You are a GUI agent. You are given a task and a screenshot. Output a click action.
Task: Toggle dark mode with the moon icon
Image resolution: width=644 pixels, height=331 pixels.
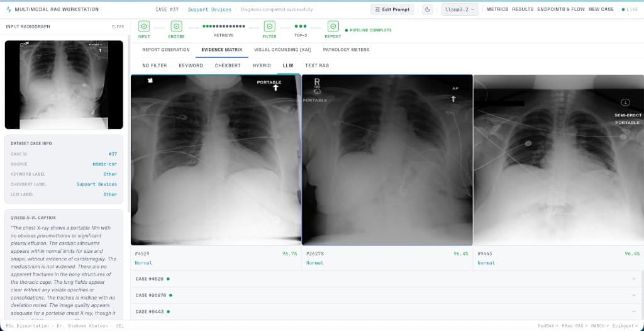(x=428, y=9)
